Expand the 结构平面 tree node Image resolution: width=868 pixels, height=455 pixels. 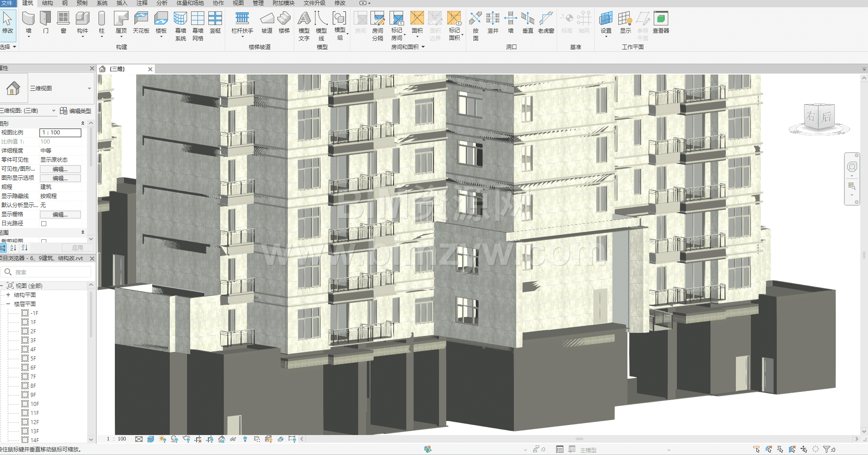click(8, 295)
